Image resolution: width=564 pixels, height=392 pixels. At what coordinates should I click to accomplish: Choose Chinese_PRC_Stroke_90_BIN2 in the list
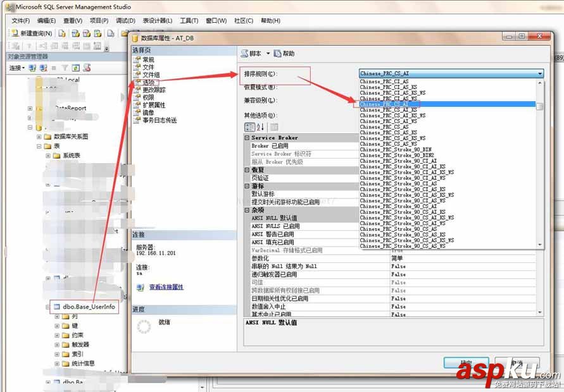(x=397, y=155)
